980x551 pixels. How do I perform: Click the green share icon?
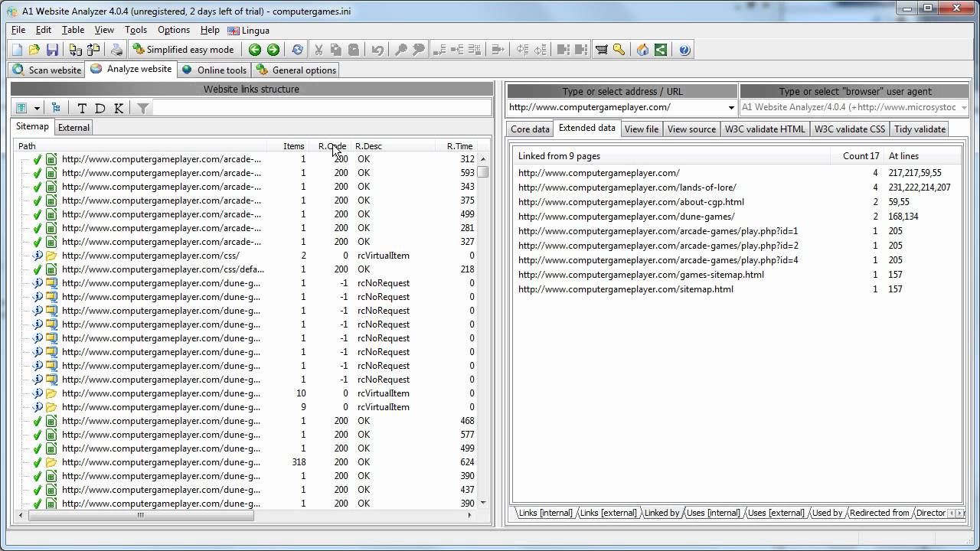click(661, 50)
